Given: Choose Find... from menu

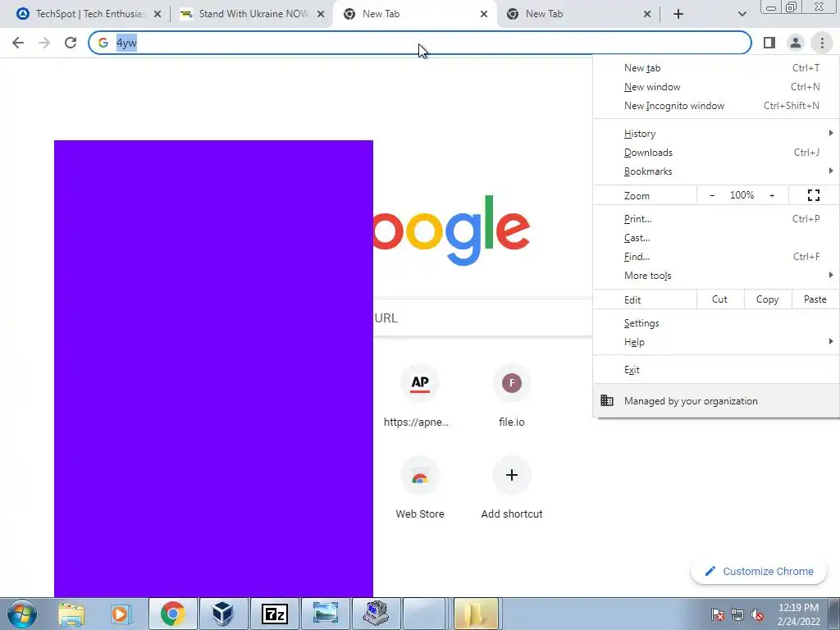Looking at the screenshot, I should click(x=716, y=257).
